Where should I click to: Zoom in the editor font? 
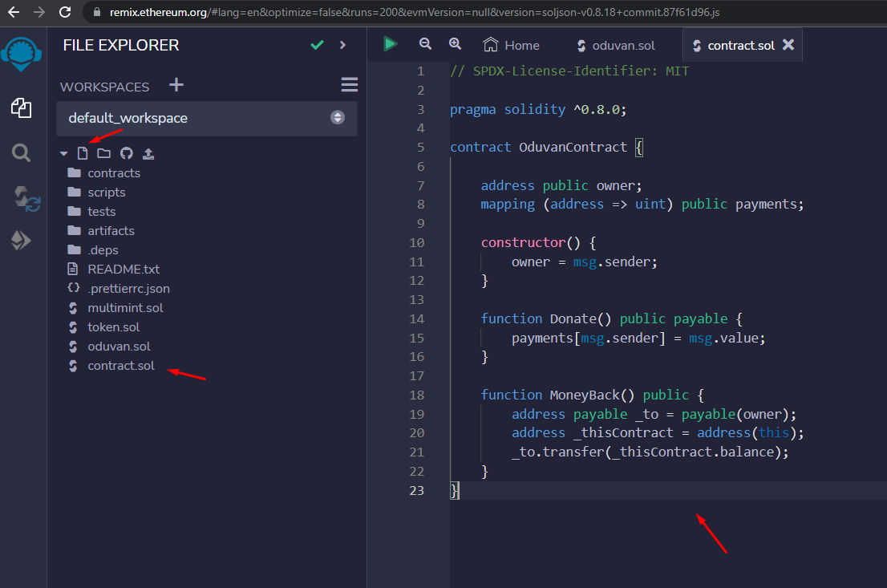[455, 44]
